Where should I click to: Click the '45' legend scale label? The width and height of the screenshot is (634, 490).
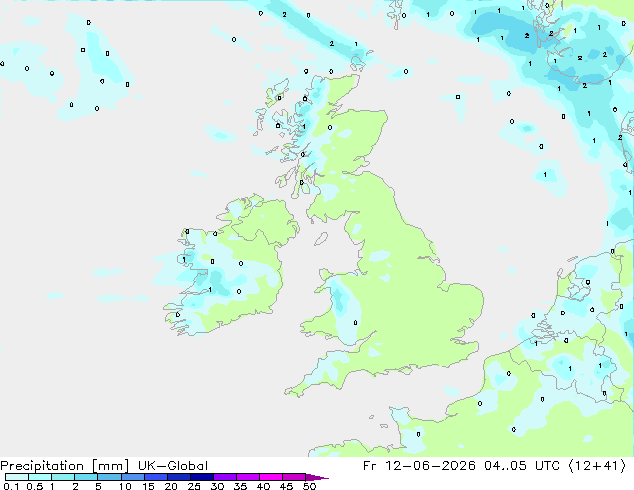[x=286, y=486]
